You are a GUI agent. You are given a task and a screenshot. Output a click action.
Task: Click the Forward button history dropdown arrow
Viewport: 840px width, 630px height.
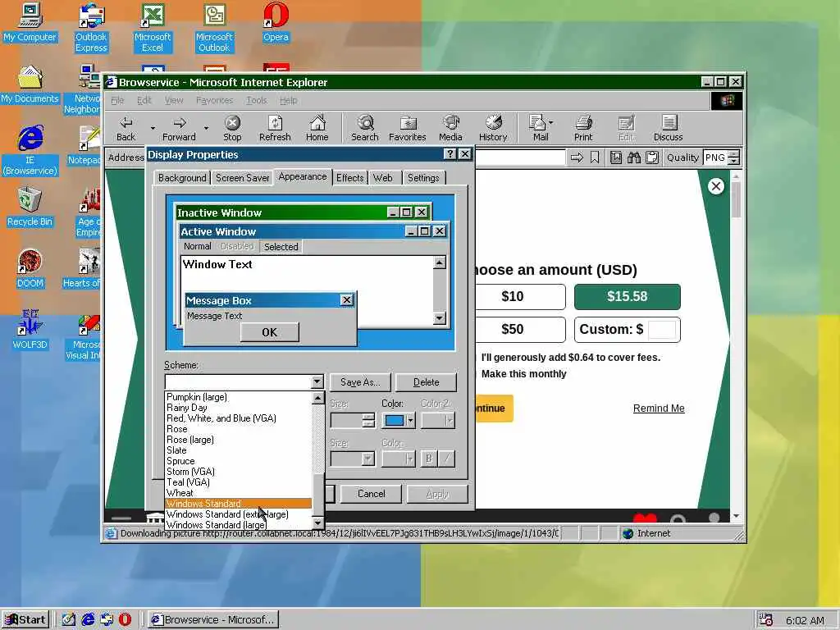click(206, 129)
